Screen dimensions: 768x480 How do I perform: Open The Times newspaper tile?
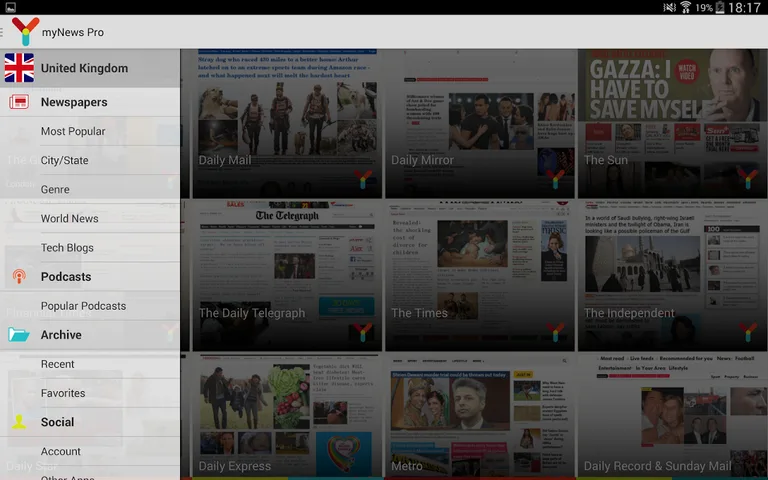click(x=480, y=275)
